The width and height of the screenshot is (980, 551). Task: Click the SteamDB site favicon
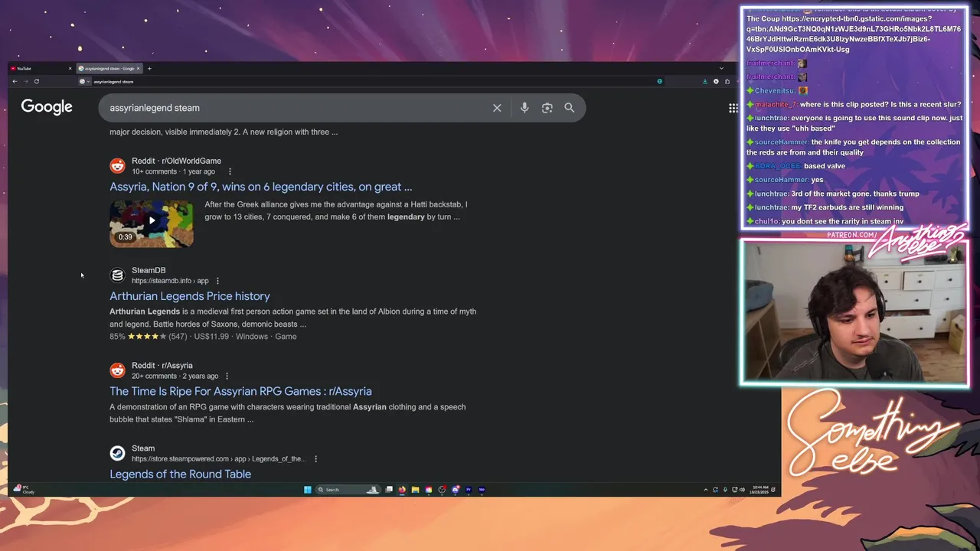pos(117,275)
